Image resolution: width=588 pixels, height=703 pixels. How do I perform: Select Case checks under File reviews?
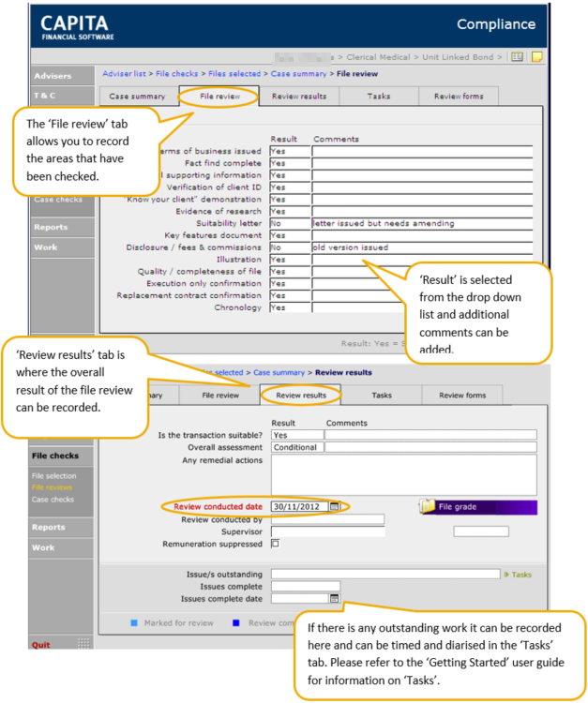(x=53, y=500)
